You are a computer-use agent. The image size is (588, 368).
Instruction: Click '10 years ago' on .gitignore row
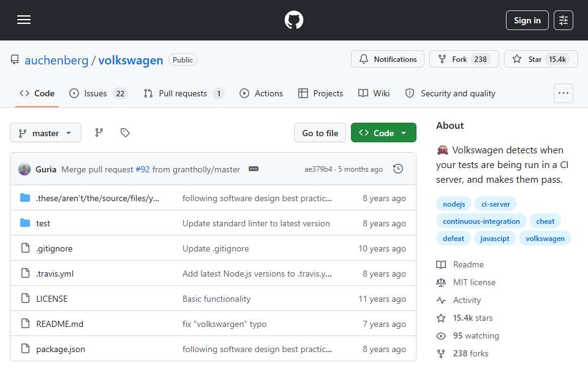pos(382,248)
